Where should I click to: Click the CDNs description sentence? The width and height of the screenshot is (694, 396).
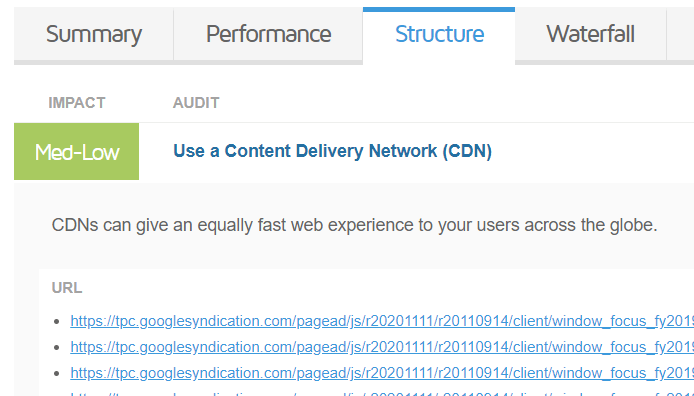tap(355, 225)
